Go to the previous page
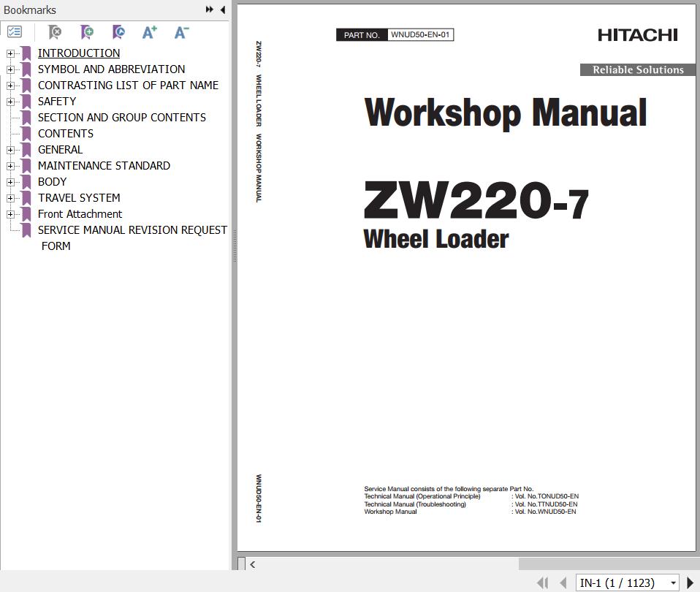Viewport: 700px width, 592px height. click(x=563, y=582)
